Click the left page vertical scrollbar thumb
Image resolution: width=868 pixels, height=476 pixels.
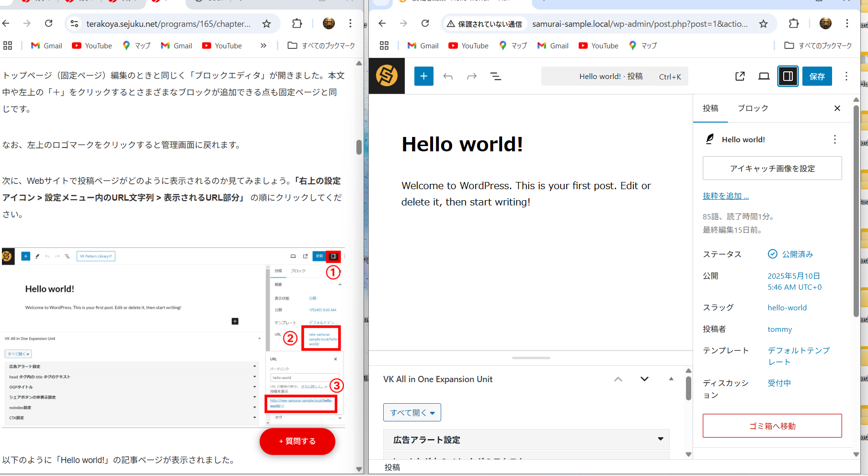point(359,147)
